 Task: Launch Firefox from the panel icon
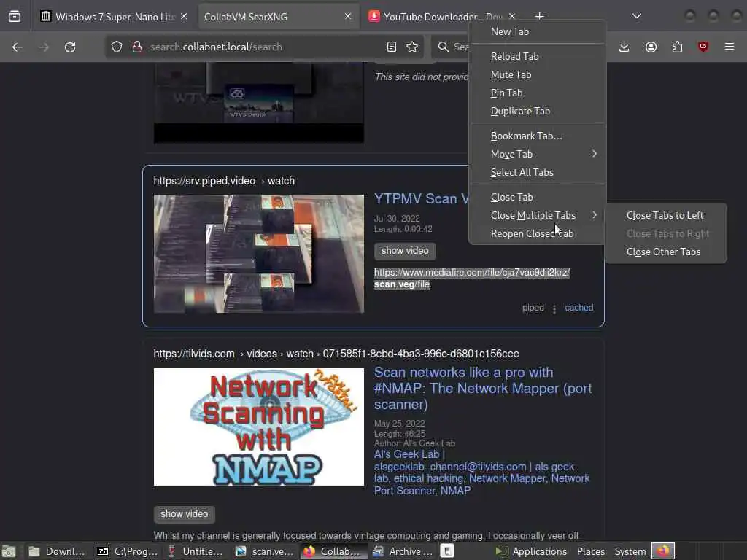tap(663, 551)
